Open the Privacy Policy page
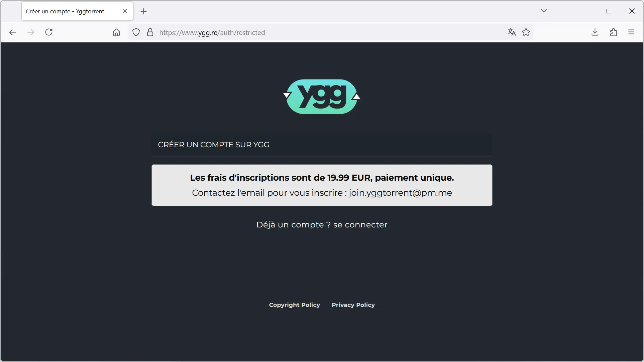Viewport: 644px width, 362px height. pos(353,305)
